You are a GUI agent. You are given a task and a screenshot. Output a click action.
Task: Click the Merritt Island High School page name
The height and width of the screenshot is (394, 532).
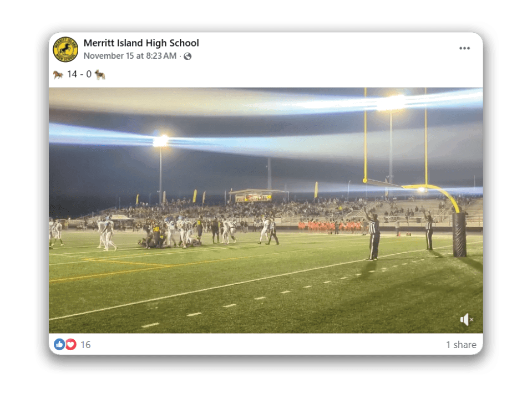click(x=141, y=43)
